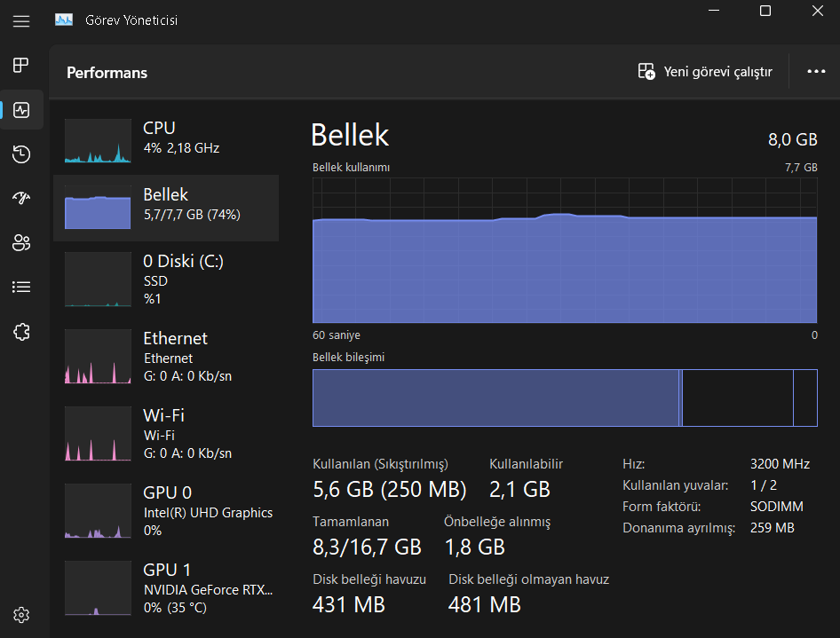840x638 pixels.
Task: Select the Performance page icon
Action: coord(21,110)
